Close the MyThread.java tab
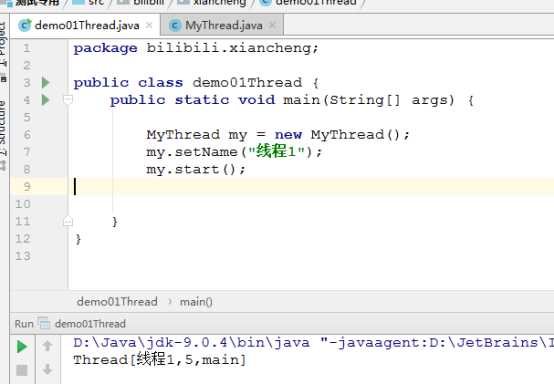Screen dimensions: 554x384 (x=272, y=25)
